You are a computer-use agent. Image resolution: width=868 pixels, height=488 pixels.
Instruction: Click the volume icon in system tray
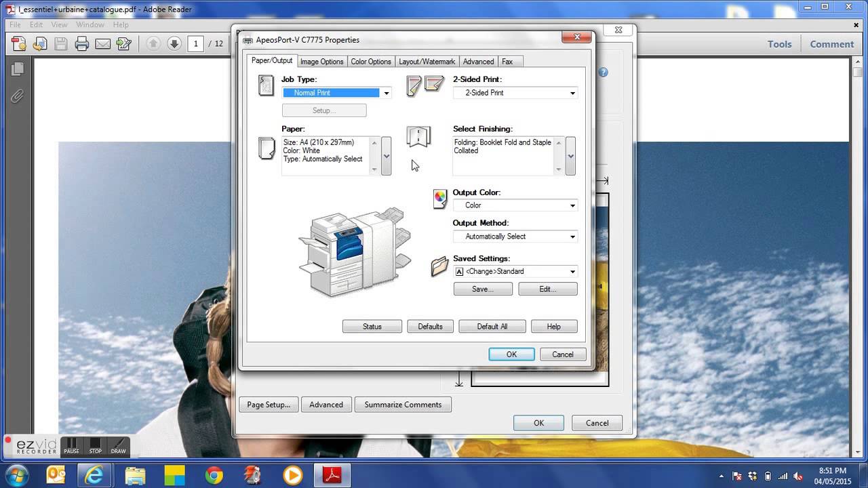pyautogui.click(x=798, y=476)
